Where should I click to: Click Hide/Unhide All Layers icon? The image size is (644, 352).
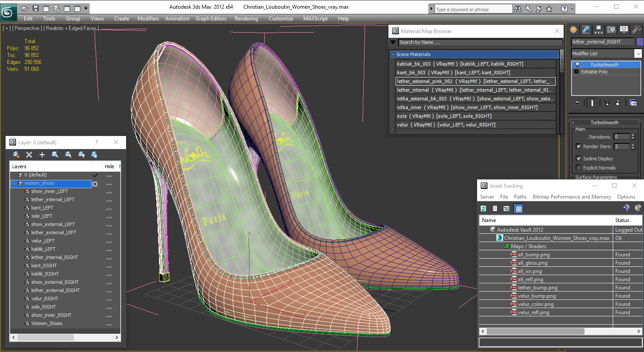coord(81,155)
